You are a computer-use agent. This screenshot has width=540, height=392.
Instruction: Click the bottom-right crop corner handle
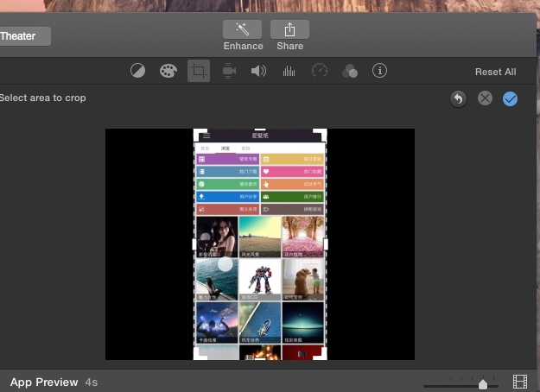(x=321, y=354)
